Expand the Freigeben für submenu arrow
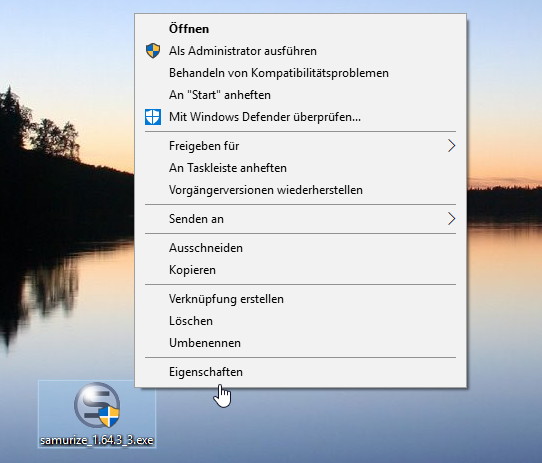The height and width of the screenshot is (463, 542). pyautogui.click(x=451, y=146)
